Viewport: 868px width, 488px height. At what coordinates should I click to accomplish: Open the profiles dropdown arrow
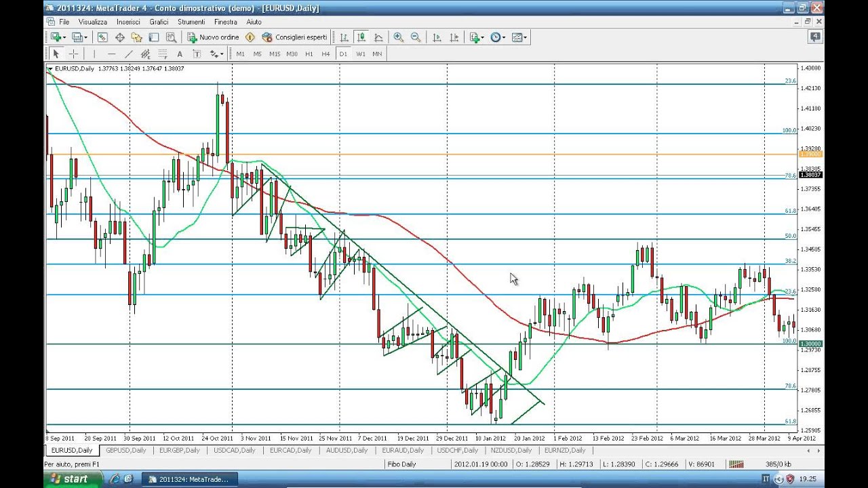pos(85,37)
